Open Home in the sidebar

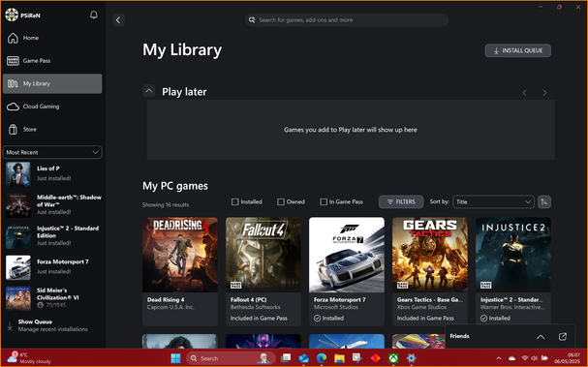[x=52, y=38]
